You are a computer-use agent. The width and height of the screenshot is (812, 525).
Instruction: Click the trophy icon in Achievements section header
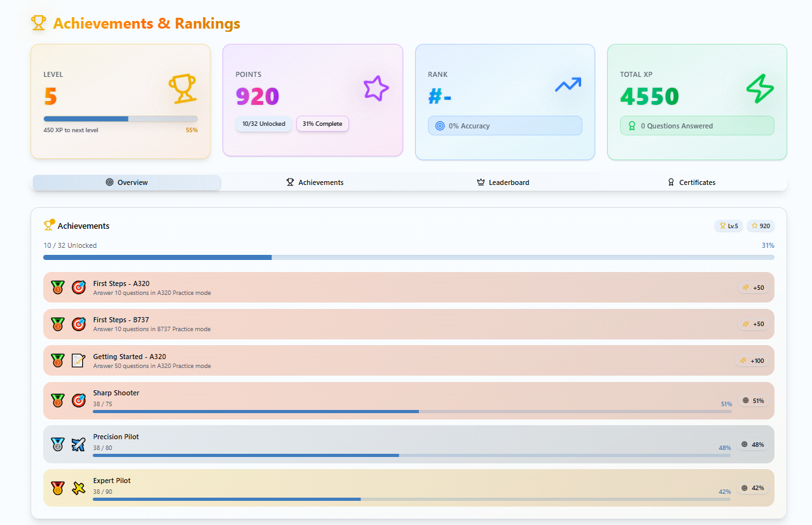[48, 225]
